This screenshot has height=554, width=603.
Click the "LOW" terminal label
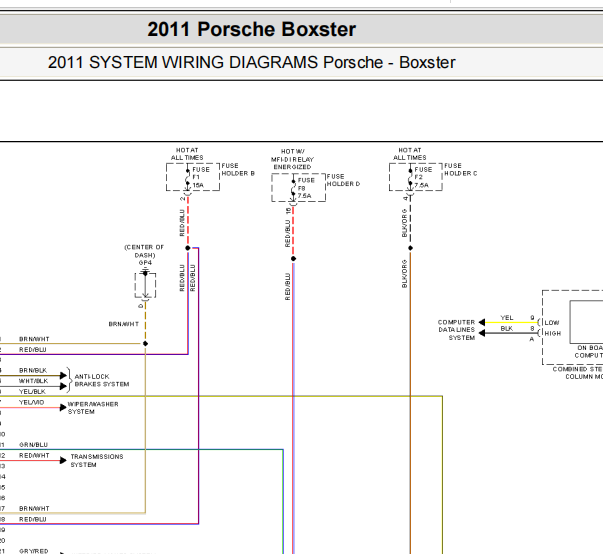[552, 323]
